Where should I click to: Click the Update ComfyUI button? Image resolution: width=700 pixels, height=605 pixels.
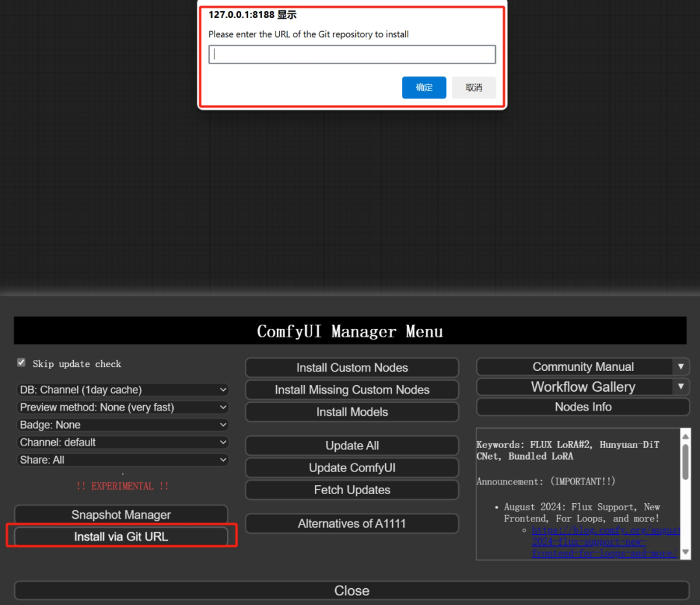tap(352, 468)
